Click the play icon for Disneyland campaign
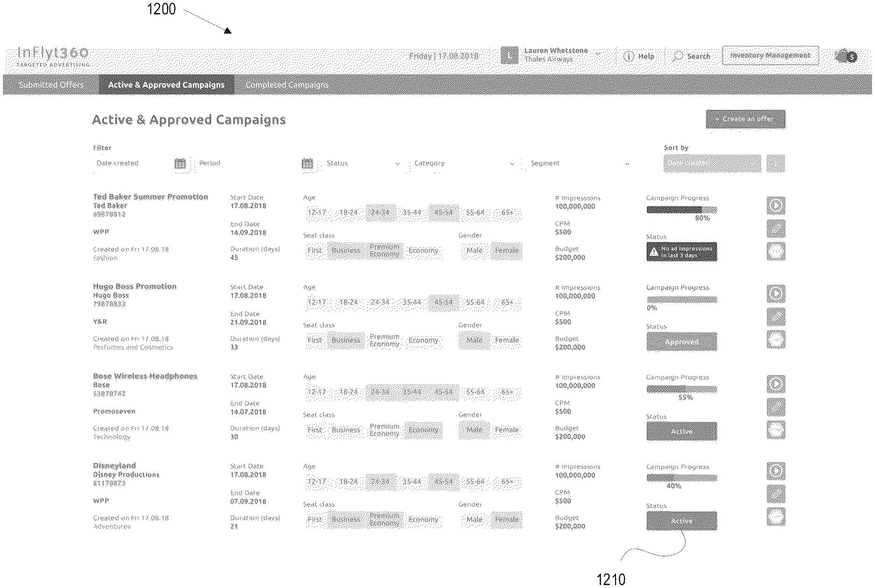This screenshot has height=588, width=875. pyautogui.click(x=776, y=470)
